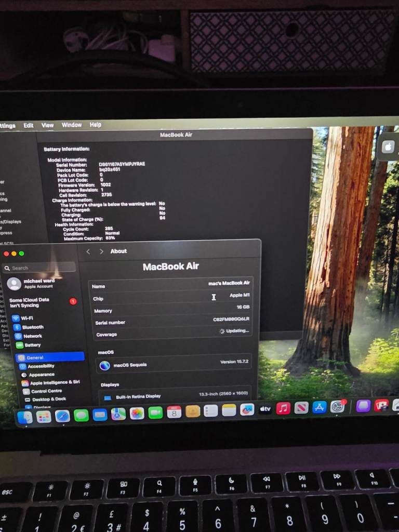Open Apple TV in the Dock
Image resolution: width=399 pixels, height=532 pixels.
[265, 409]
